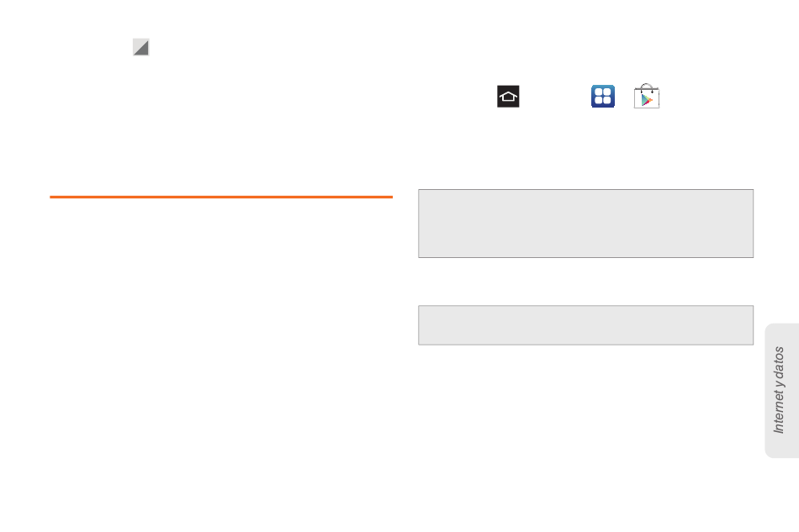Select the white house outline in the black square
This screenshot has width=799, height=532.
point(508,97)
